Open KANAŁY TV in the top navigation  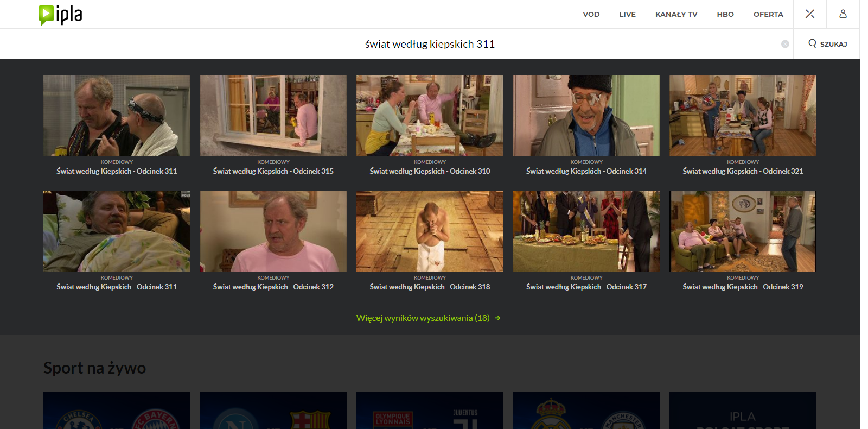click(x=676, y=15)
